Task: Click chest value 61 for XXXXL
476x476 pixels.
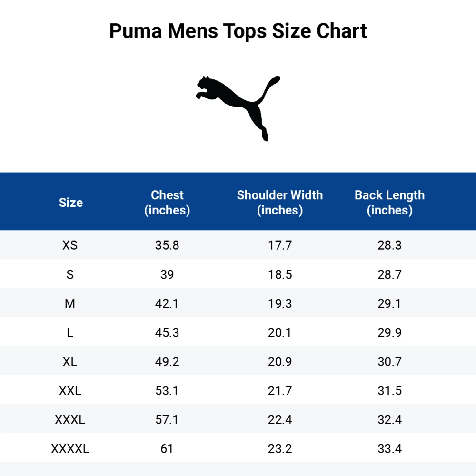Action: click(167, 448)
